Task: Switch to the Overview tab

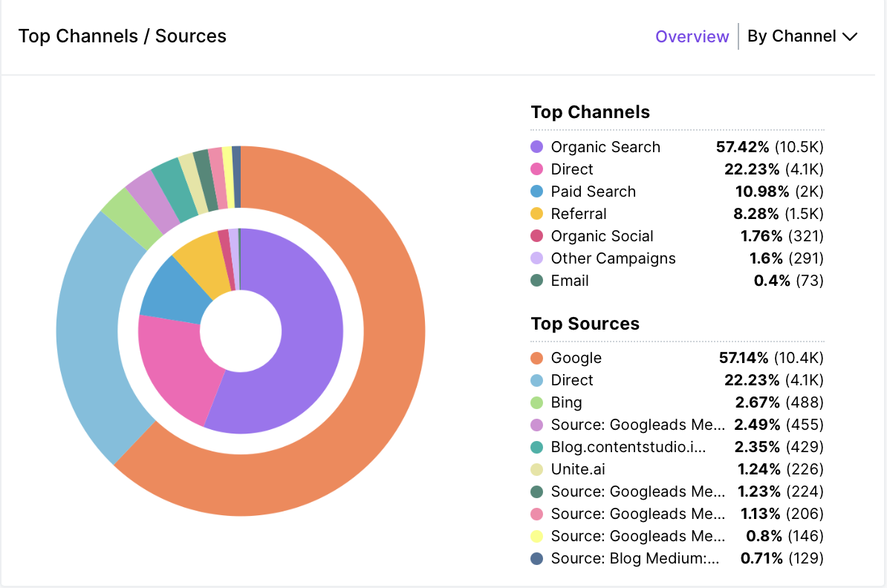Action: point(692,36)
